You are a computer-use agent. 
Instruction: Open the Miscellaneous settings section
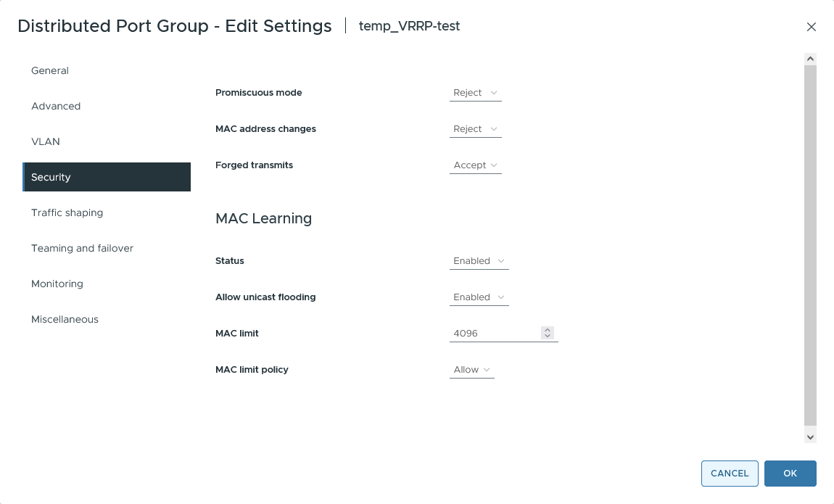(65, 319)
